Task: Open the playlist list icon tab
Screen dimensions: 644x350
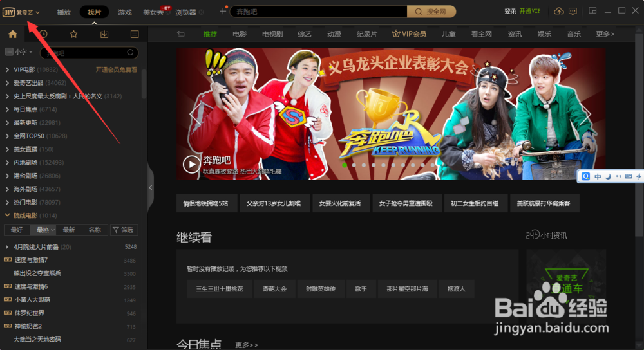Action: click(135, 34)
